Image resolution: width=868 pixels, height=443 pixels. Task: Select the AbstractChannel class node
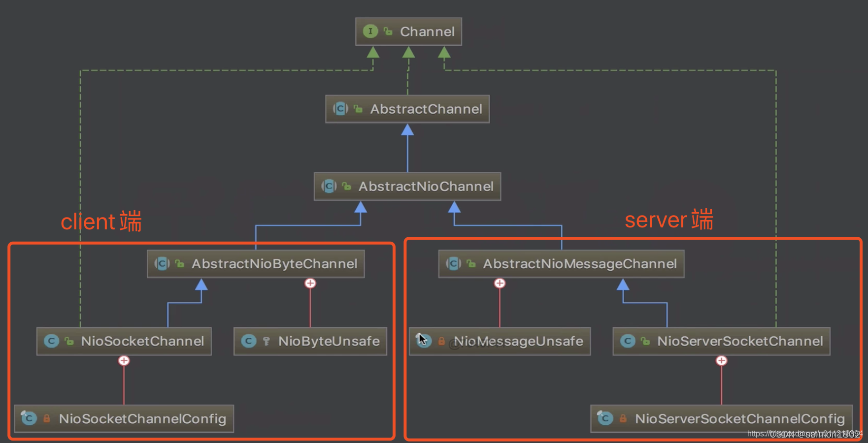pyautogui.click(x=407, y=109)
